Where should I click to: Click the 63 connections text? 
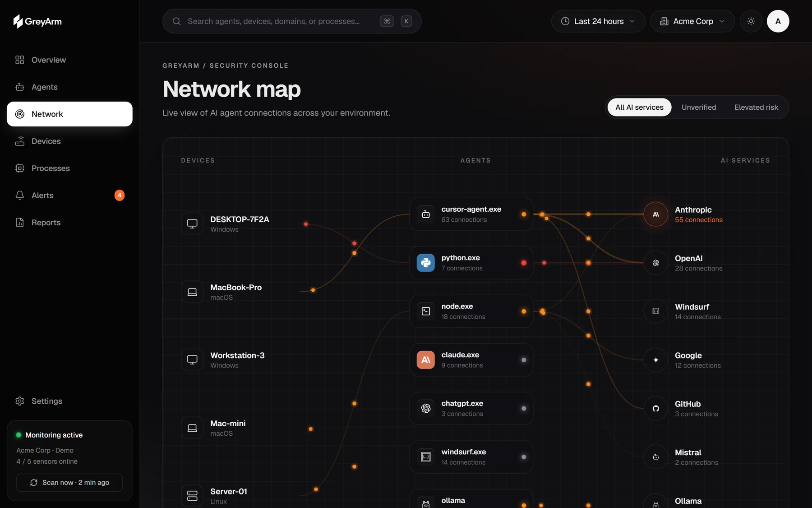click(464, 220)
